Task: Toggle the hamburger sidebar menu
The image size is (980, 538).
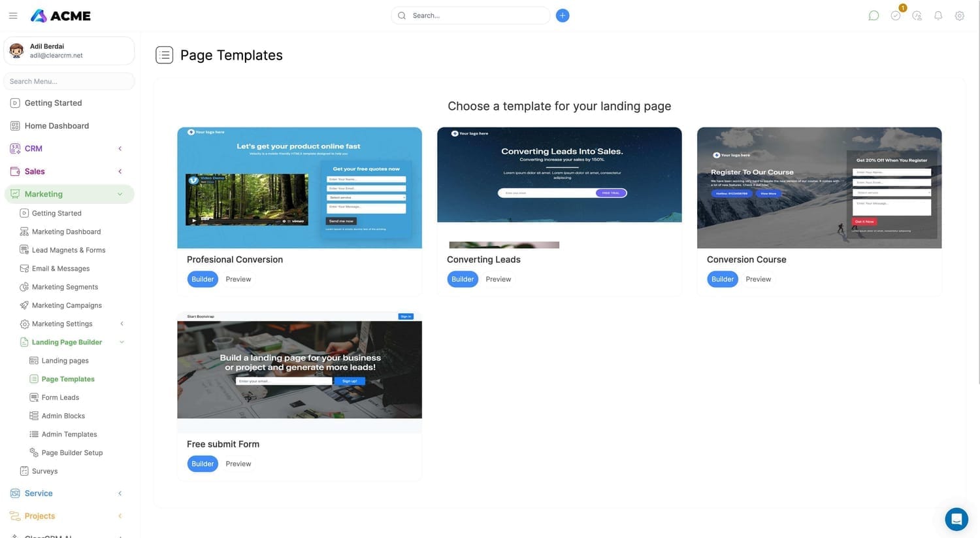Action: [x=13, y=16]
